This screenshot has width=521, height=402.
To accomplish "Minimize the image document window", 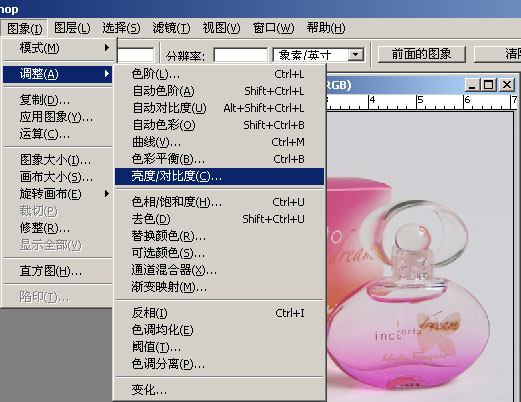I will point(472,85).
